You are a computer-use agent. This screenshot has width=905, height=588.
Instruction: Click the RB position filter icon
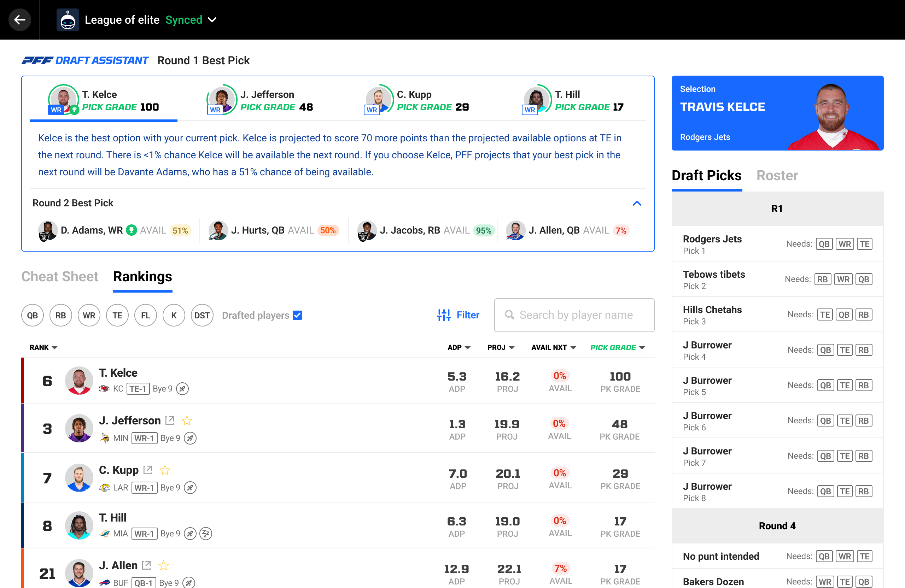coord(59,314)
